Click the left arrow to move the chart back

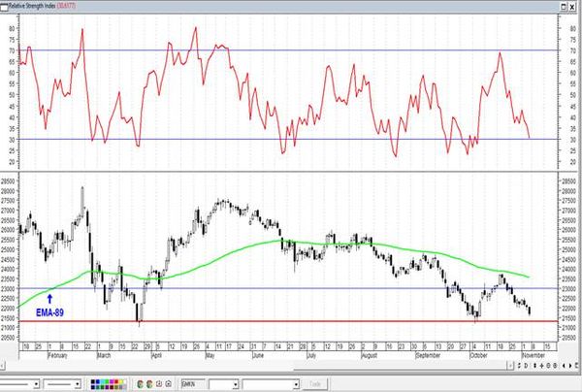(x=564, y=366)
